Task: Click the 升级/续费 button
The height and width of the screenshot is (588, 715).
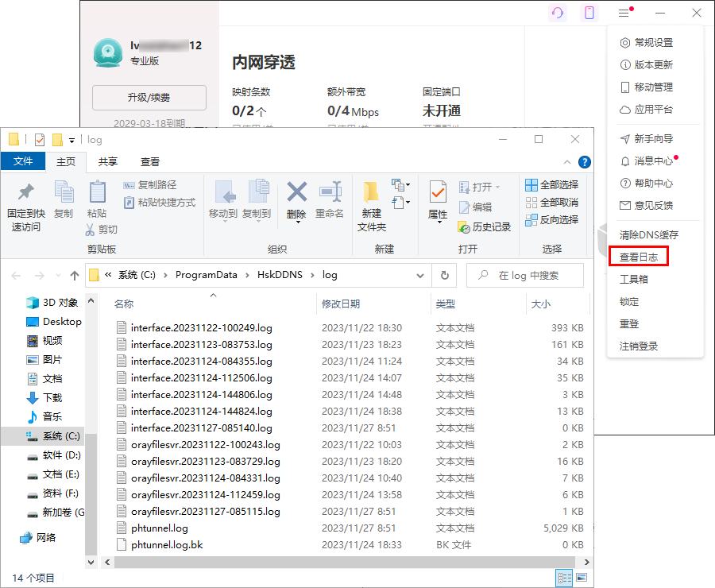Action: pos(149,98)
